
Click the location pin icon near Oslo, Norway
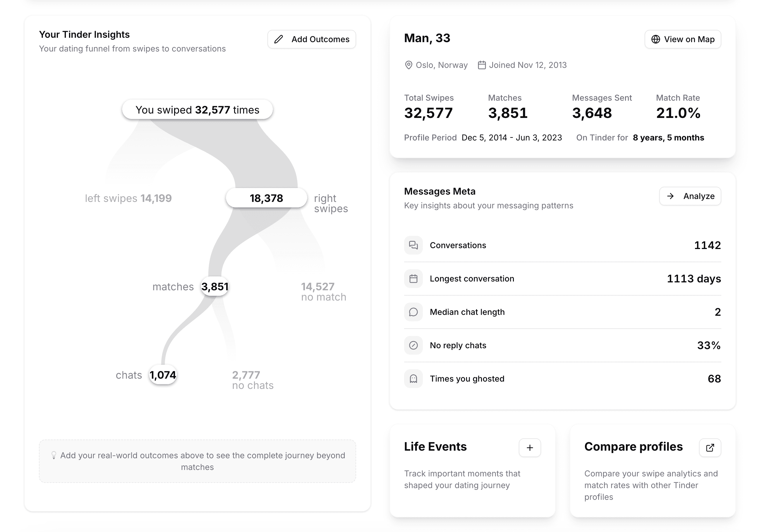point(409,65)
